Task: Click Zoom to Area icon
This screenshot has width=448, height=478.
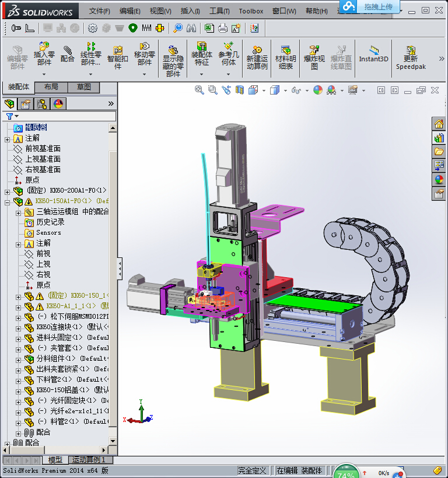Action: click(213, 90)
